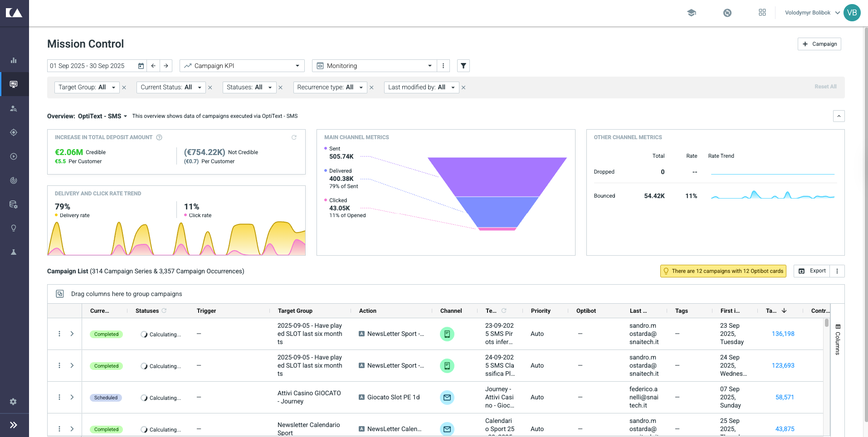The image size is (868, 437).
Task: Open the Monitoring view dropdown
Action: click(375, 66)
